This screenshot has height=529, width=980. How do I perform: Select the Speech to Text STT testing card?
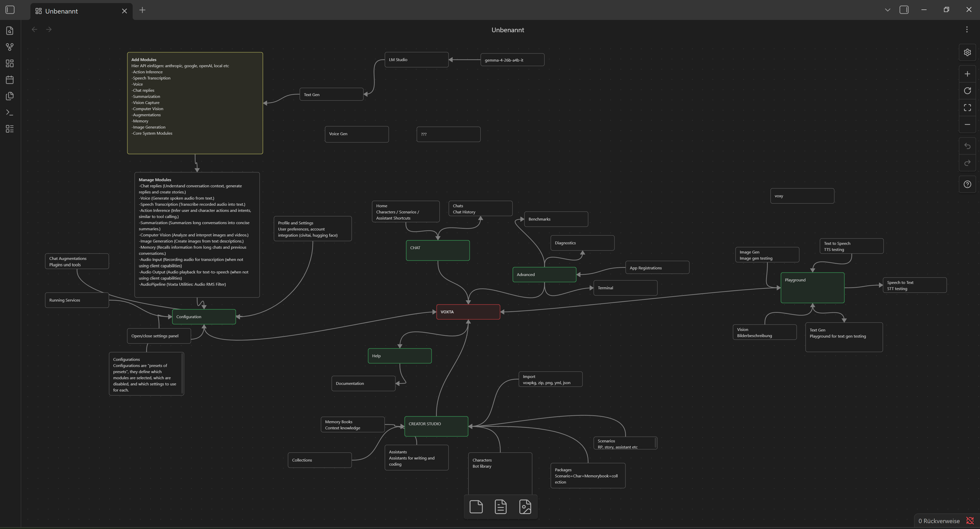[x=915, y=285]
